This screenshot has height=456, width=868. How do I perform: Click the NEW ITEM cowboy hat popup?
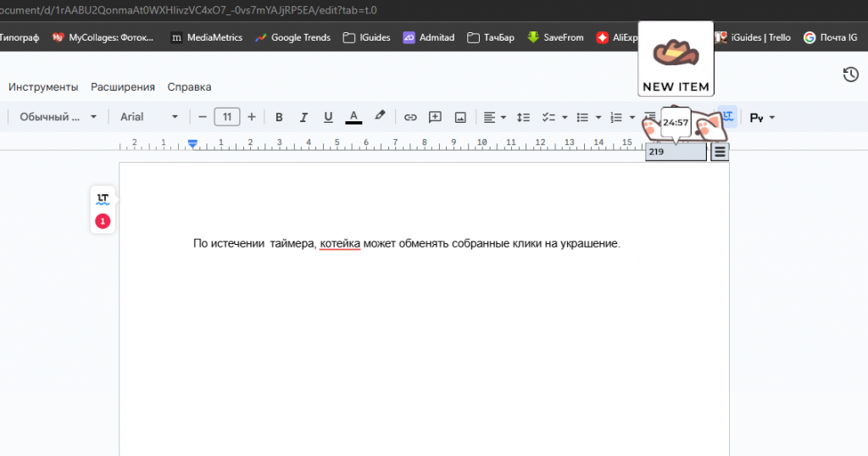(x=676, y=58)
